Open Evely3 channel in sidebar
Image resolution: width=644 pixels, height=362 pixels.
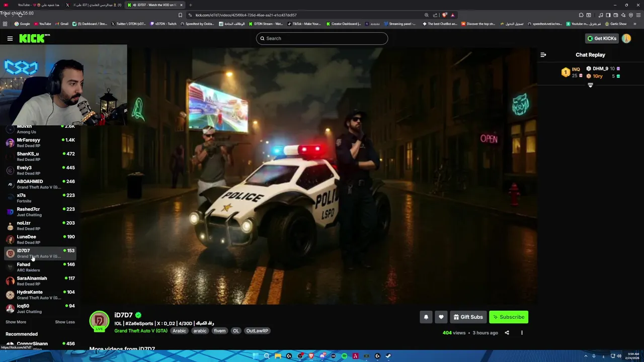(40, 170)
